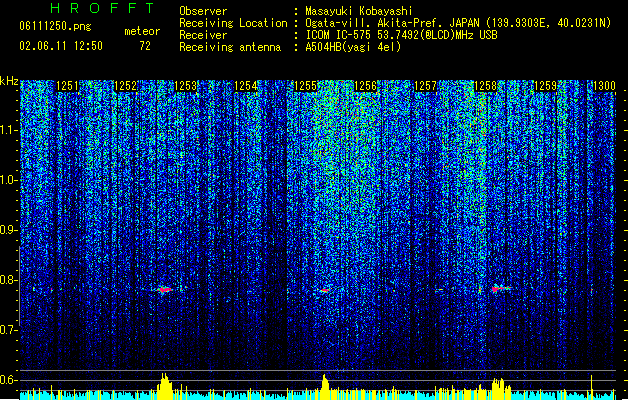Click the Observer field label

(203, 11)
